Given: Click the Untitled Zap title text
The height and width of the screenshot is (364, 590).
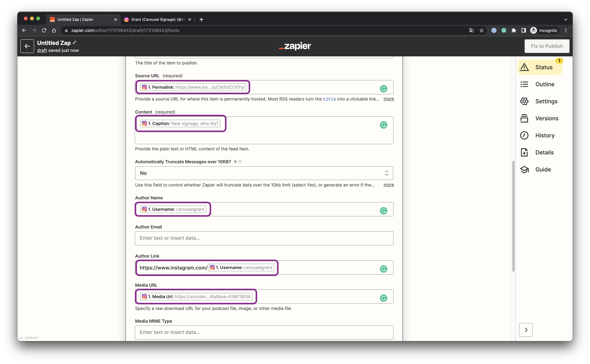Looking at the screenshot, I should point(54,43).
